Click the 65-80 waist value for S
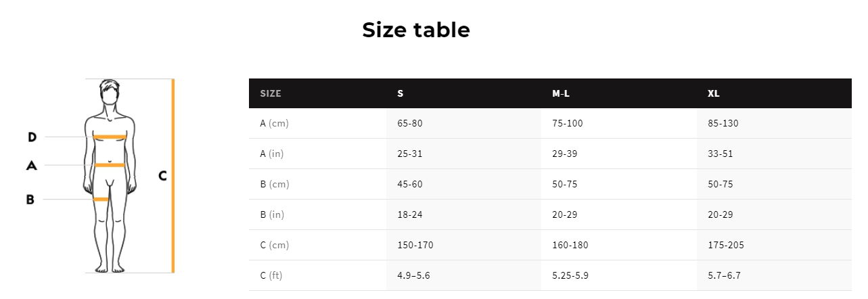868x299 pixels. tap(410, 123)
